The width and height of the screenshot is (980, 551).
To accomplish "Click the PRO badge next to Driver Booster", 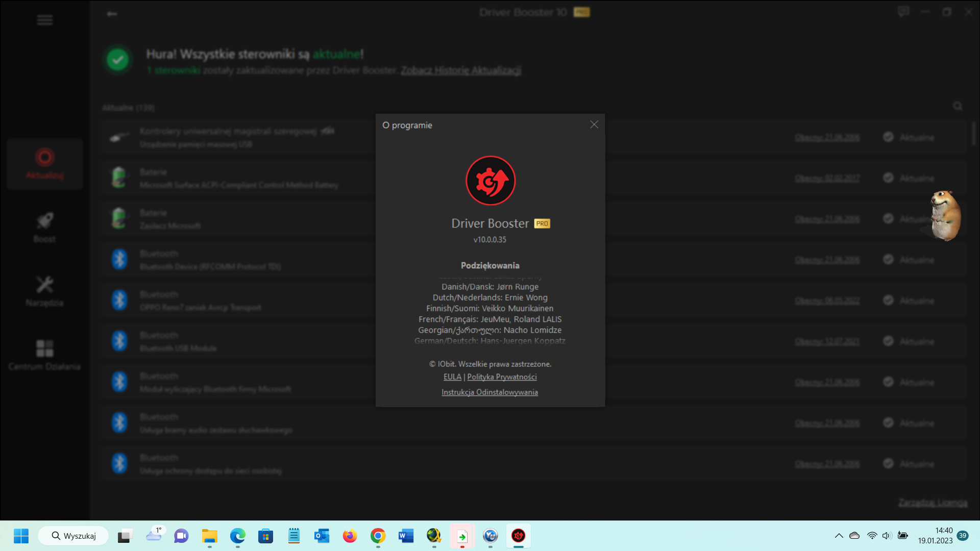I will [542, 223].
